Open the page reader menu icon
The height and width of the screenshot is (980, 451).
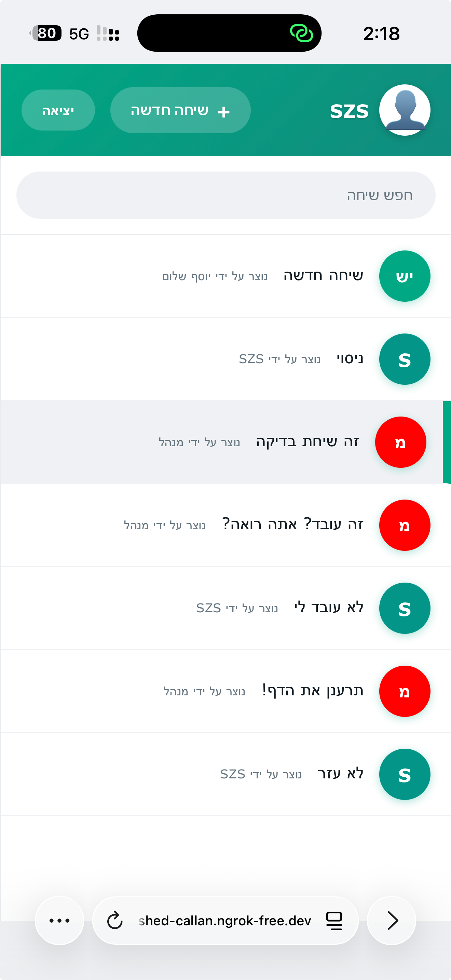(x=334, y=921)
